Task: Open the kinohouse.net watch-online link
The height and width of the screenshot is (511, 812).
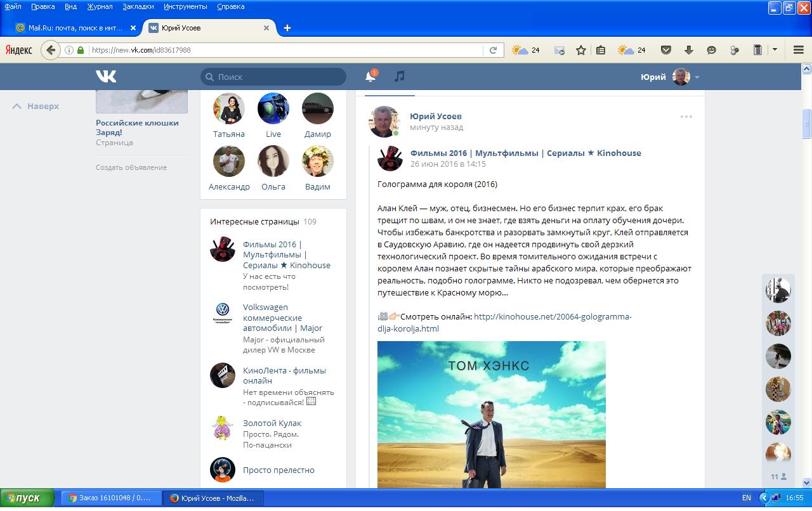Action: (x=504, y=322)
